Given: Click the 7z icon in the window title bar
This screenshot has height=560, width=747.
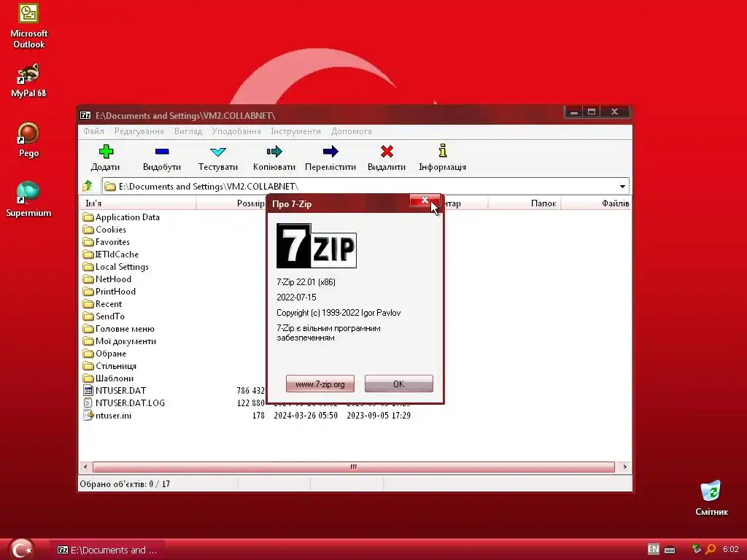Looking at the screenshot, I should point(85,115).
